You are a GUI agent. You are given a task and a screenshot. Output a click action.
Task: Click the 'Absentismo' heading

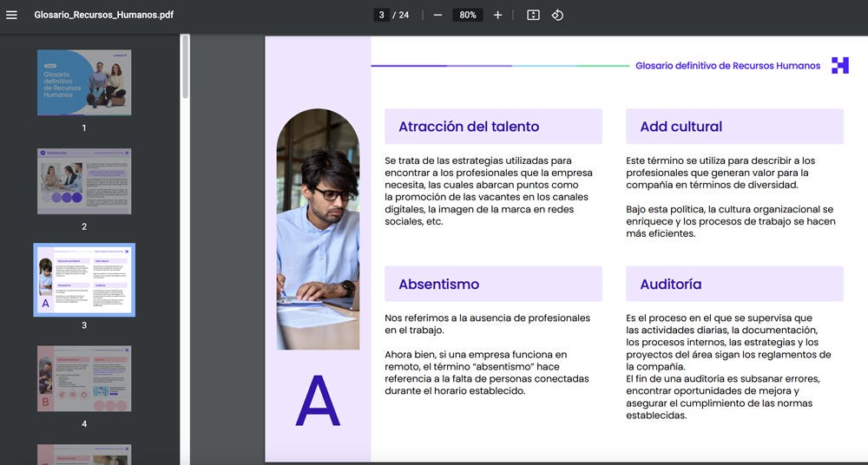click(x=438, y=284)
